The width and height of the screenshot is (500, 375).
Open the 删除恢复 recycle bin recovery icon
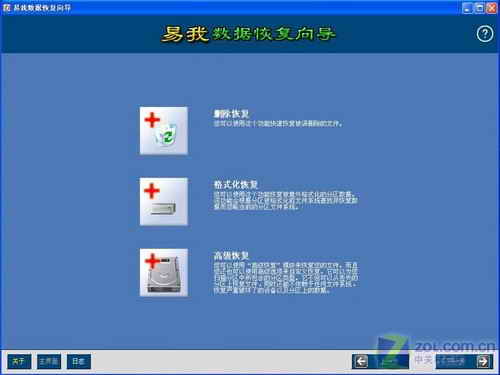pyautogui.click(x=164, y=131)
